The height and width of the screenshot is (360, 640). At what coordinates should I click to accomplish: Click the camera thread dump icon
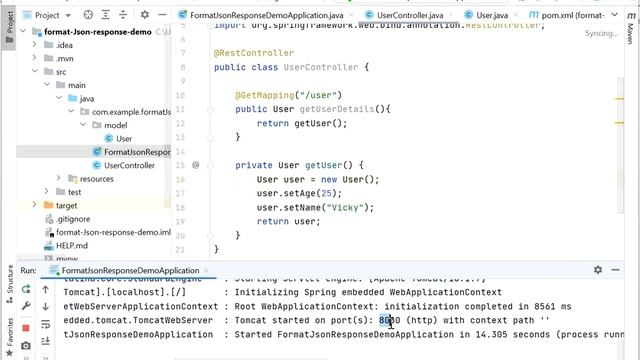(x=26, y=346)
